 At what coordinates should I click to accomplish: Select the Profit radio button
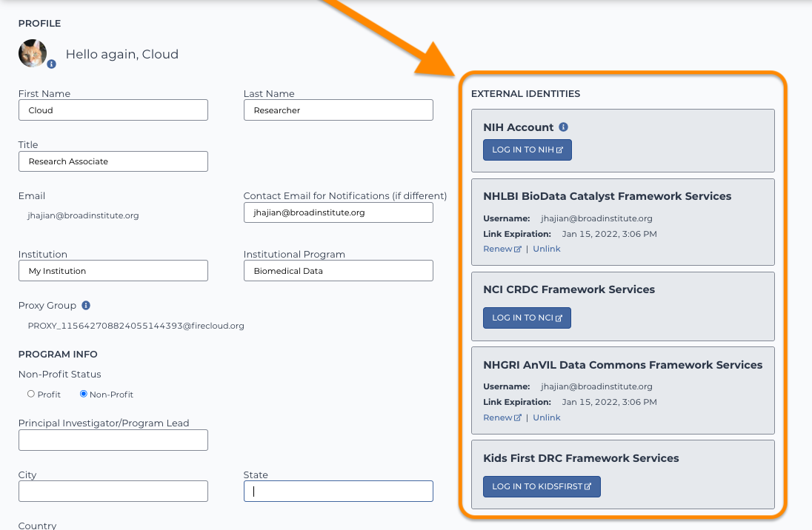click(31, 394)
